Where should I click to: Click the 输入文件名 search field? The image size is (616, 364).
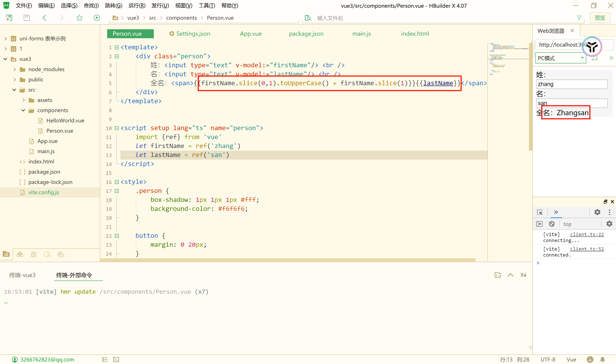[x=330, y=18]
